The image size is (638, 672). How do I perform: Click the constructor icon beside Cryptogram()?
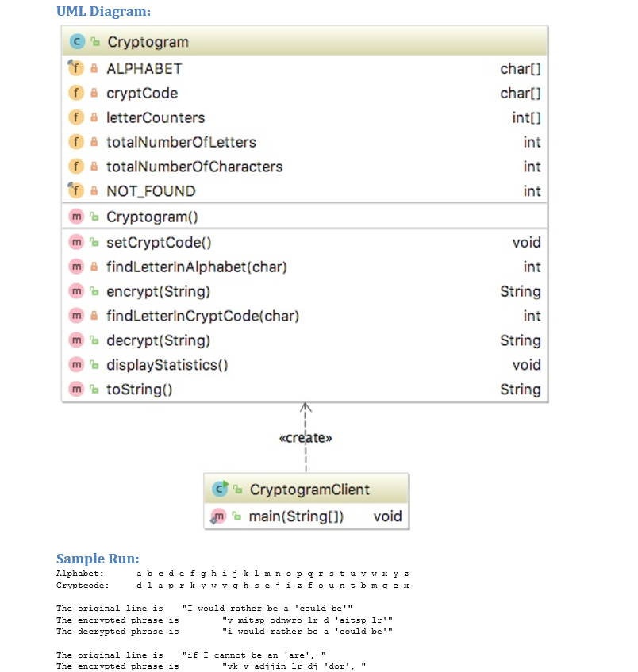(x=76, y=216)
